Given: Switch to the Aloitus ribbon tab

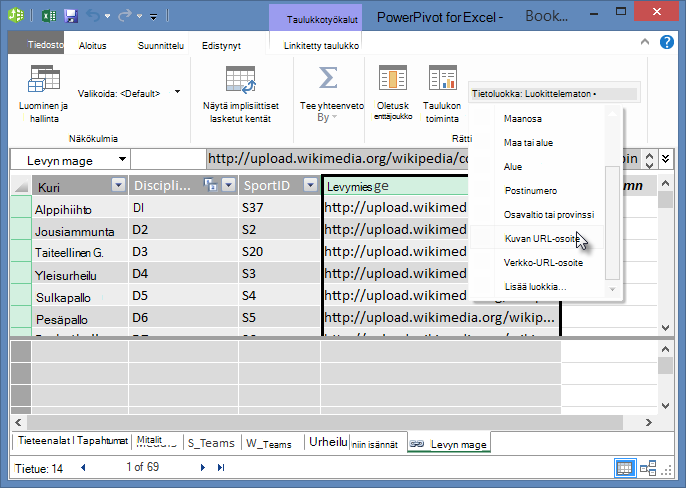Looking at the screenshot, I should 92,46.
